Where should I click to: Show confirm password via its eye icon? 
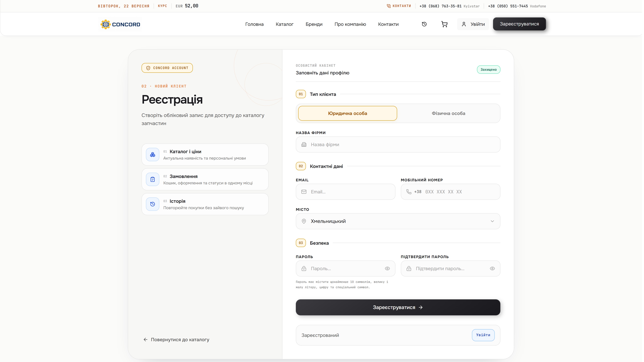[x=492, y=268]
